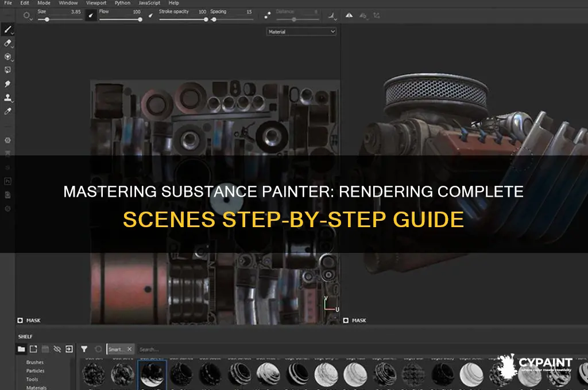
Task: Select the Material picker eyedropper tool
Action: click(x=7, y=111)
